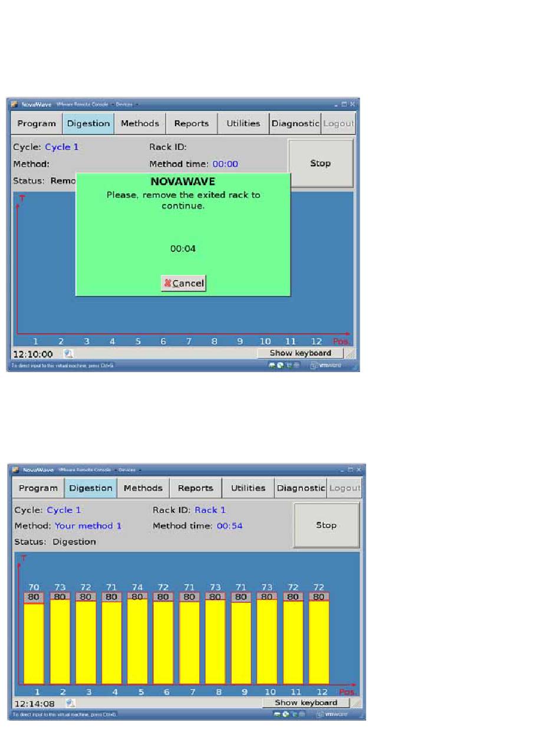This screenshot has height=743, width=560.
Task: Click the yellow bar at position 2
Action: pyautogui.click(x=60, y=642)
